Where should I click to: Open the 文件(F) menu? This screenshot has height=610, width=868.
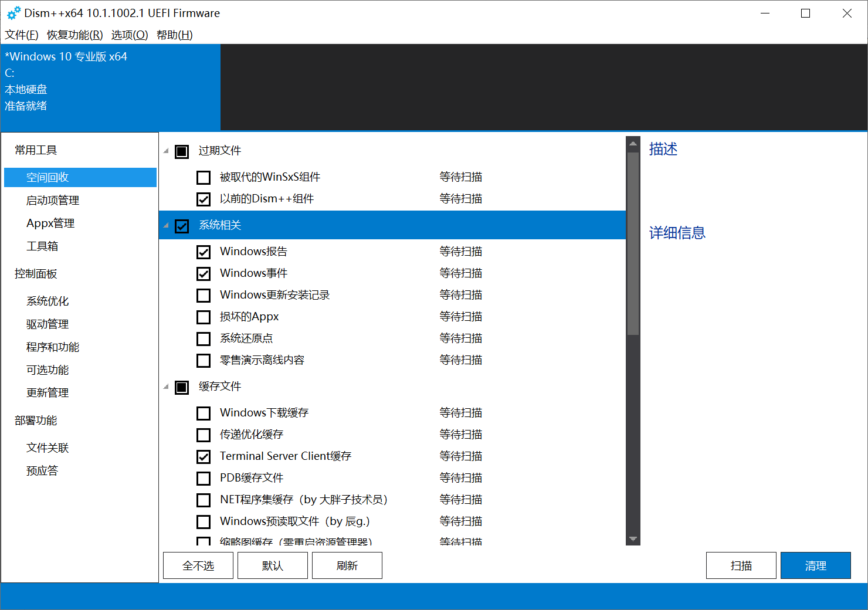coord(22,35)
